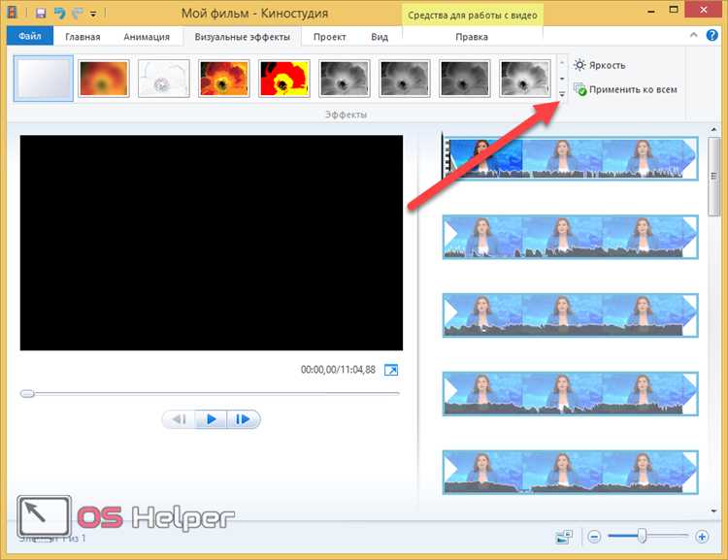Select the fourth clip strip in storyboard
Image resolution: width=728 pixels, height=560 pixels.
(x=570, y=394)
